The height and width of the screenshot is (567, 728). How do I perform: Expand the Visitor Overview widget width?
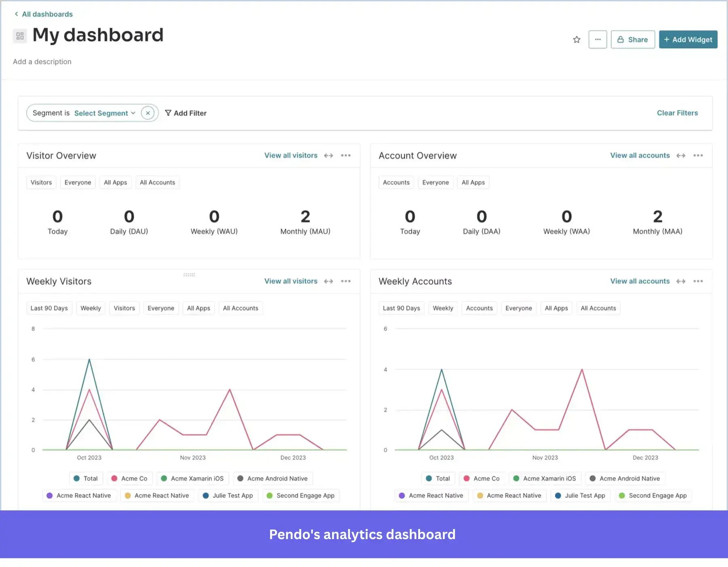[x=329, y=155]
